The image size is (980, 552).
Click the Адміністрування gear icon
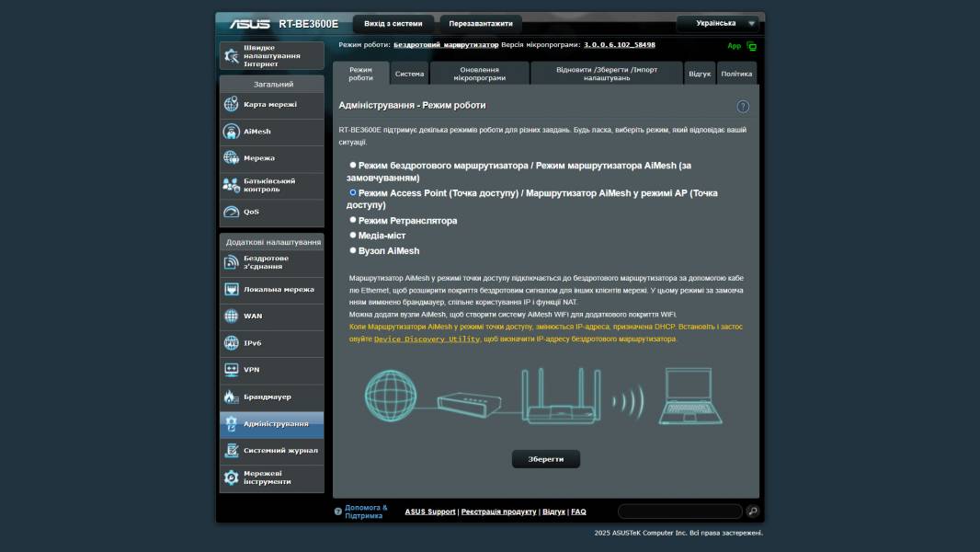tap(232, 424)
